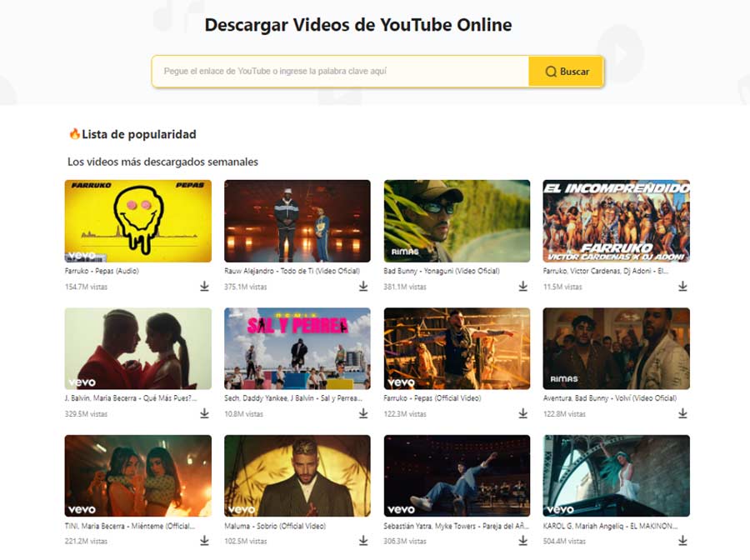Click the '375.1M vistas' view count
This screenshot has height=560, width=750.
pos(246,287)
